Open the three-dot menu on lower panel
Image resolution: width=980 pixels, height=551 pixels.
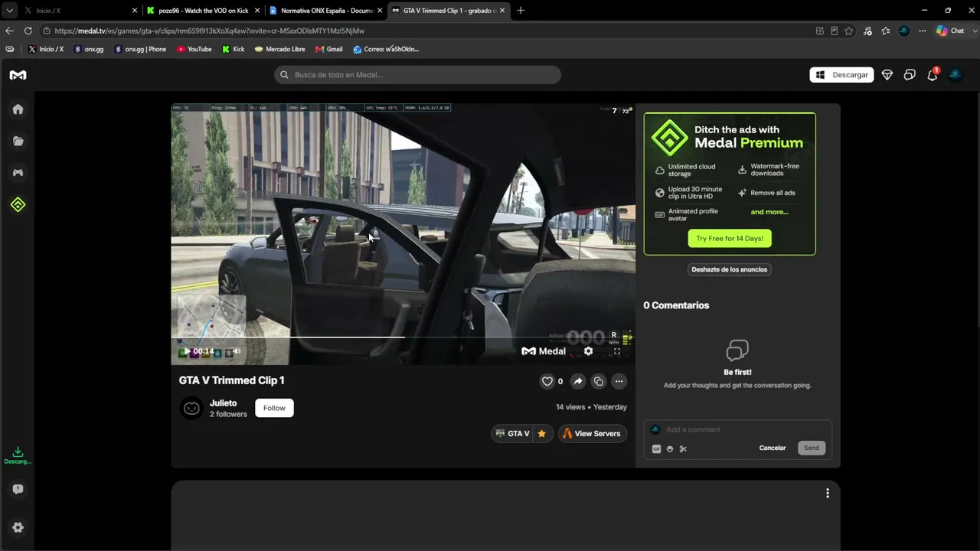tap(828, 494)
